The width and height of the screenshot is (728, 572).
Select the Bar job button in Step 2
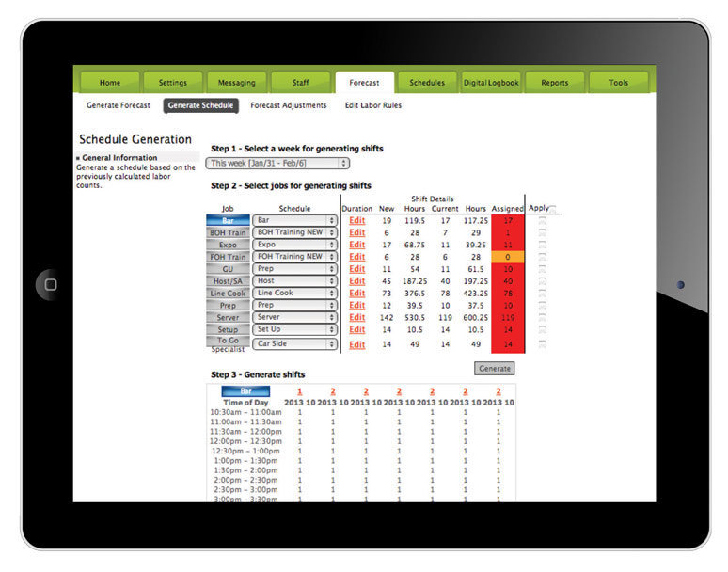tap(228, 220)
